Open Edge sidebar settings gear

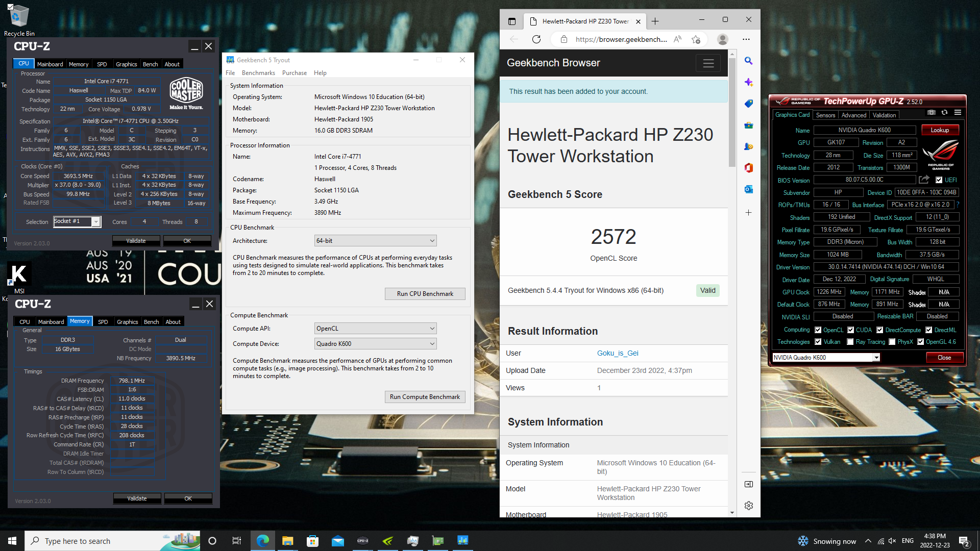tap(748, 506)
